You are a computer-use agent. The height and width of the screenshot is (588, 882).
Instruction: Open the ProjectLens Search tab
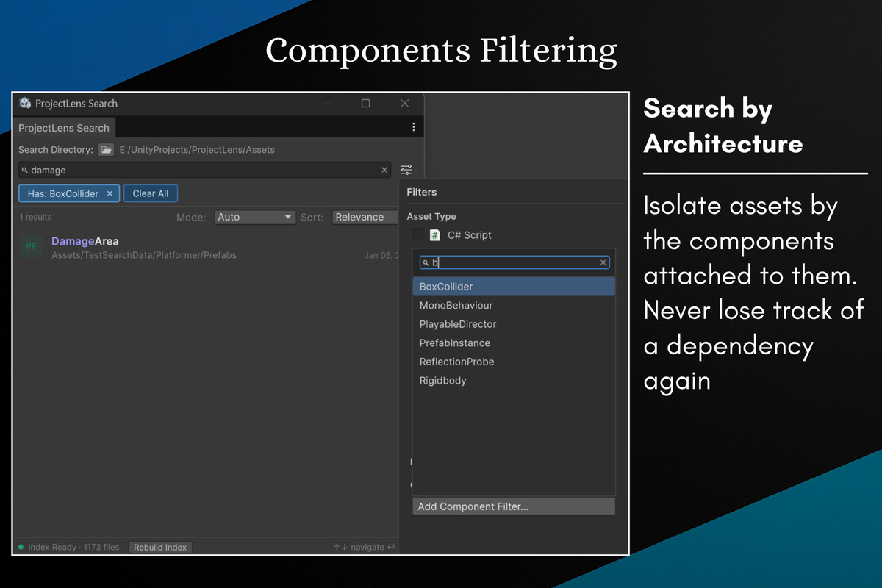[x=64, y=128]
